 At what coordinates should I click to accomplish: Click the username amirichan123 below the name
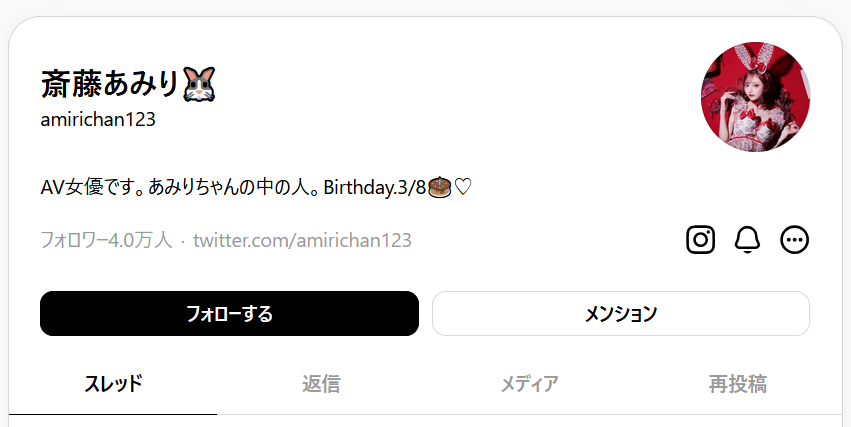[98, 120]
